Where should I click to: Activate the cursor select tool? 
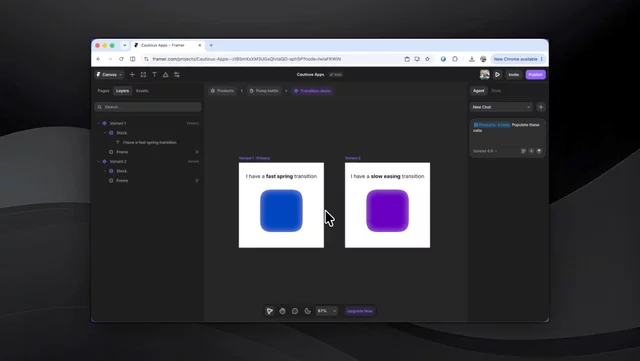click(269, 311)
